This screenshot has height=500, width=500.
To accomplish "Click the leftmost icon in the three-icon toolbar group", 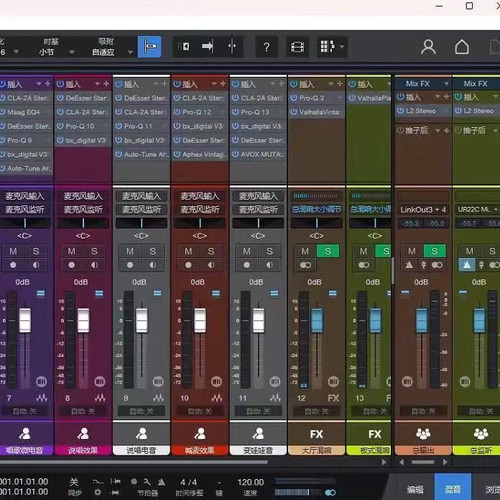I will tap(184, 46).
